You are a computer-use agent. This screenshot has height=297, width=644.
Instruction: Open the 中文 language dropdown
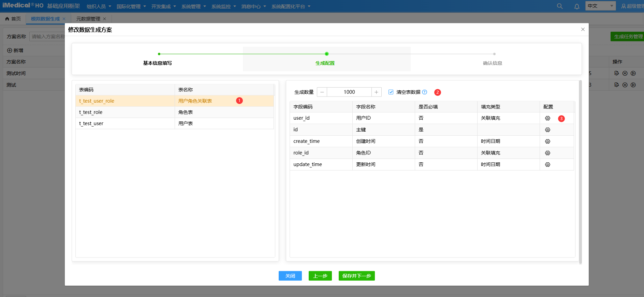tap(600, 6)
